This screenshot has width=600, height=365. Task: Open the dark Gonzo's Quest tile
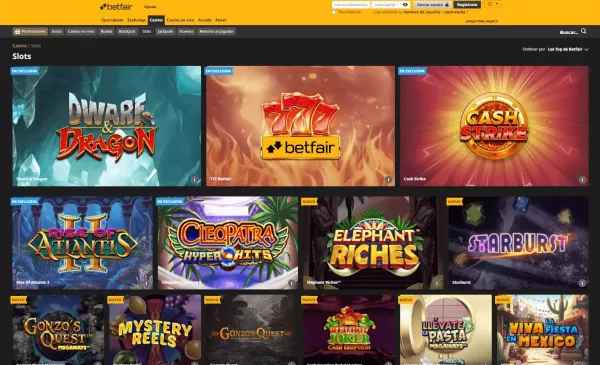pyautogui.click(x=252, y=330)
